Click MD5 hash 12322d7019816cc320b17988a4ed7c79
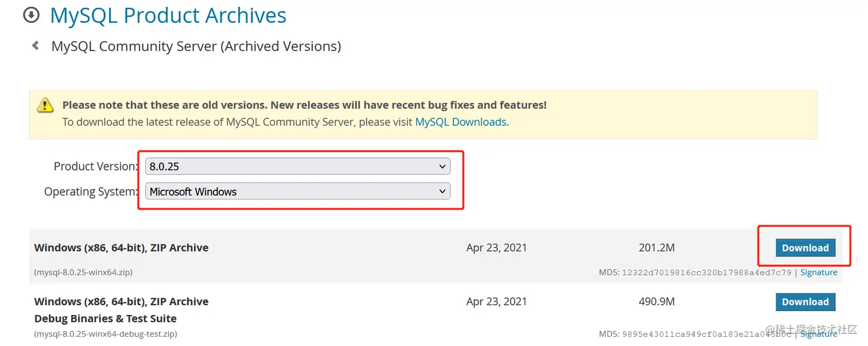Image resolution: width=868 pixels, height=346 pixels. point(707,272)
